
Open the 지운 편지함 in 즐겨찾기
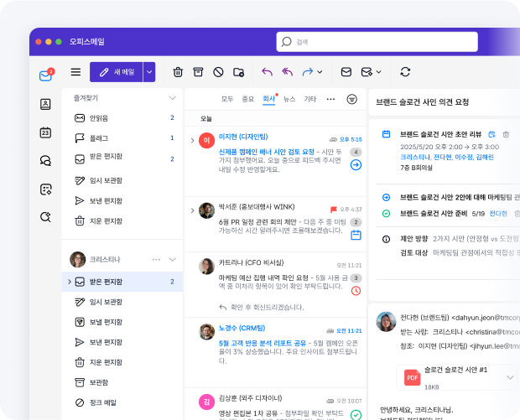(x=122, y=221)
